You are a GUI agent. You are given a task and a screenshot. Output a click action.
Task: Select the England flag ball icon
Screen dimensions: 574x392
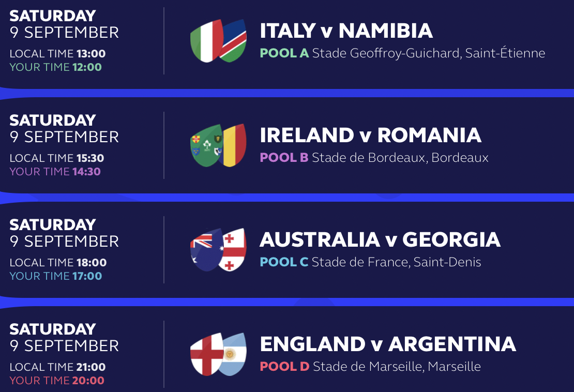[x=206, y=354]
